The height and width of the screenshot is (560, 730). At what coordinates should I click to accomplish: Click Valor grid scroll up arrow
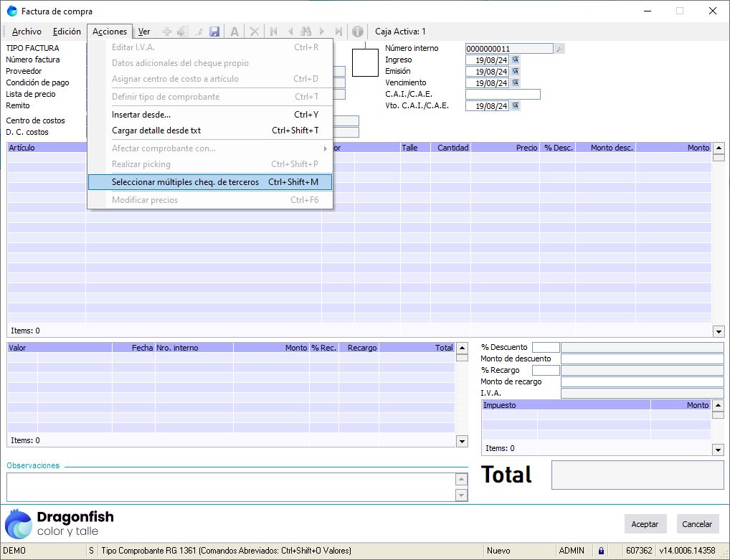pyautogui.click(x=462, y=348)
